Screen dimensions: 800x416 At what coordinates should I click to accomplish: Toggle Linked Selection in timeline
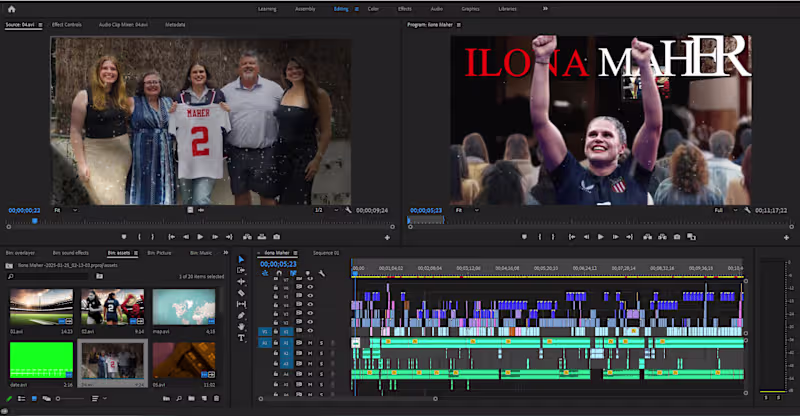(293, 274)
